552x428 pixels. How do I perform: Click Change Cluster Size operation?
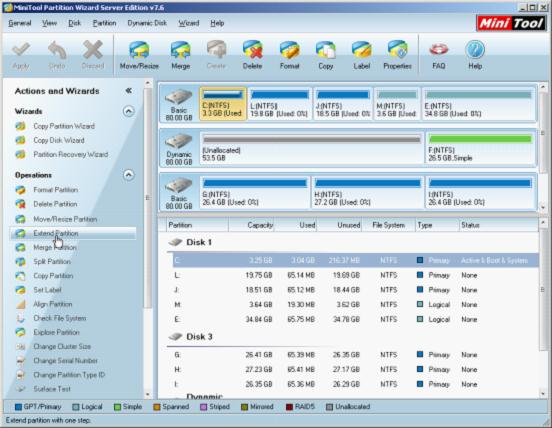62,346
